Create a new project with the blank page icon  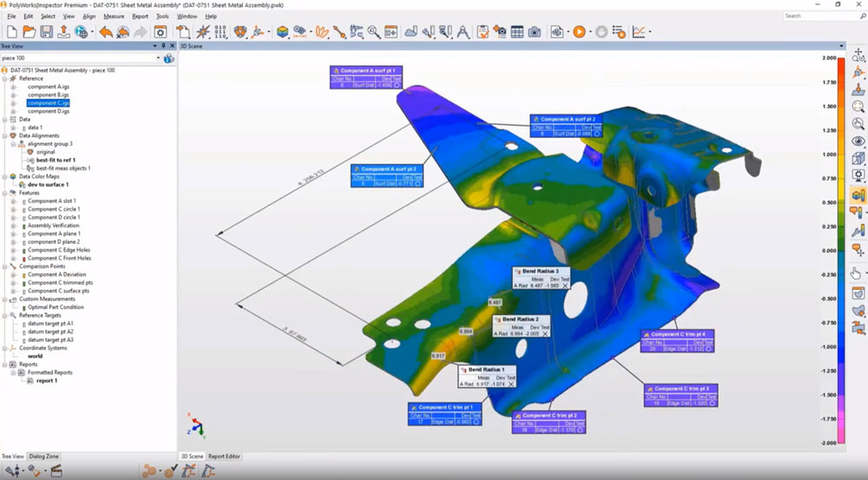[x=11, y=32]
